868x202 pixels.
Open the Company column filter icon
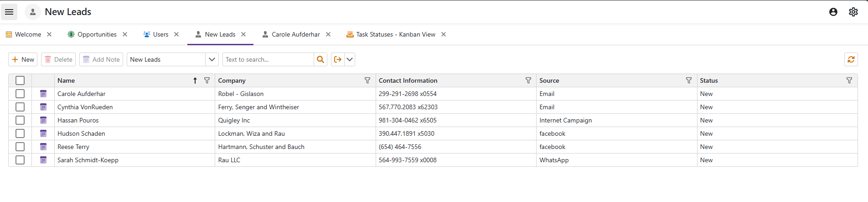coord(367,80)
